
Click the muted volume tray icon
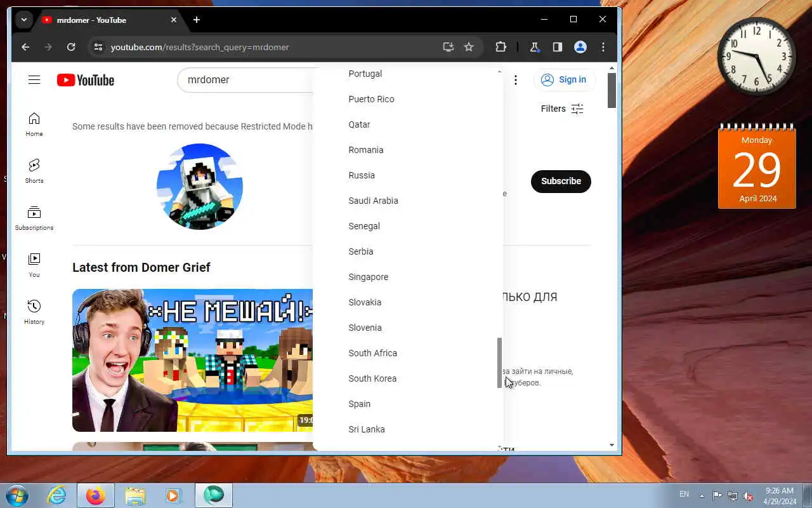pyautogui.click(x=749, y=495)
